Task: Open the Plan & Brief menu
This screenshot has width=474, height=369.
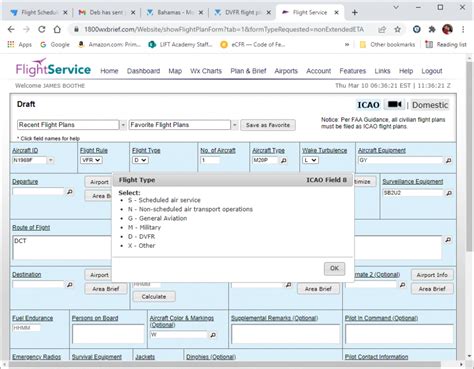Action: point(248,71)
